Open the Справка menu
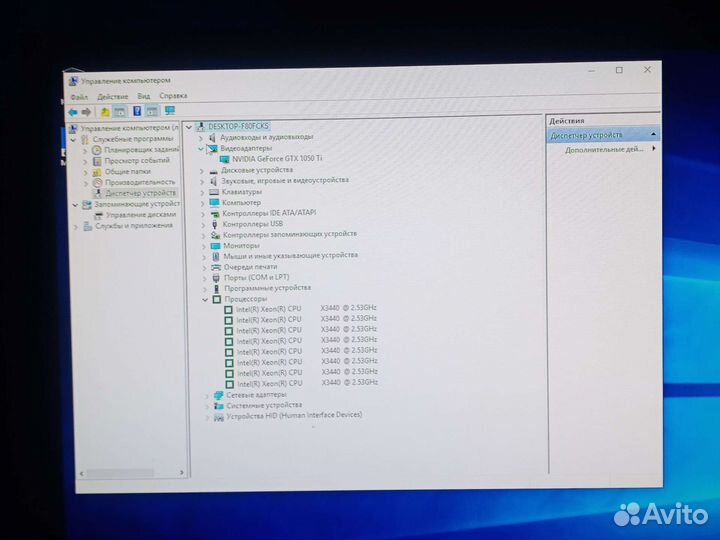The image size is (720, 540). click(x=173, y=96)
